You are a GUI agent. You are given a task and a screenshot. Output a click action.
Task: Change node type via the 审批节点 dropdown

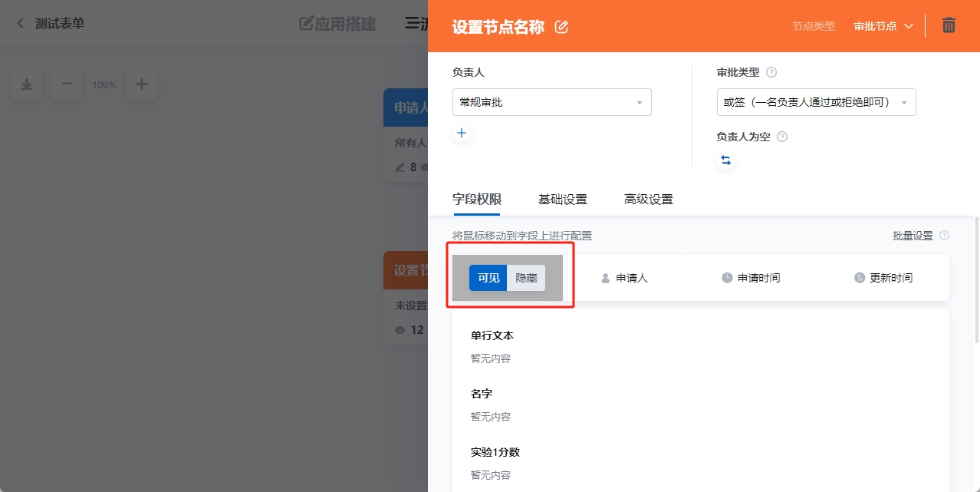pyautogui.click(x=883, y=25)
